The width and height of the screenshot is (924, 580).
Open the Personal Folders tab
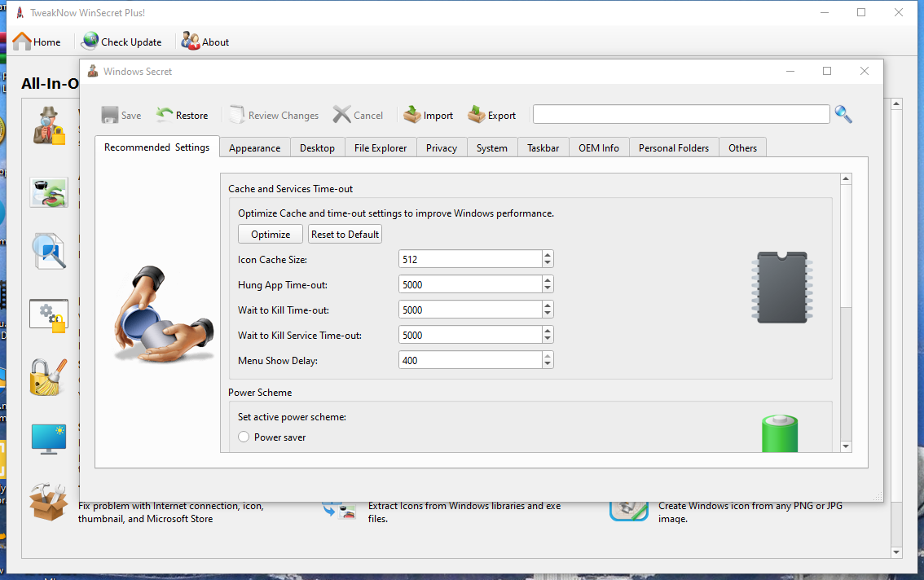(x=674, y=148)
